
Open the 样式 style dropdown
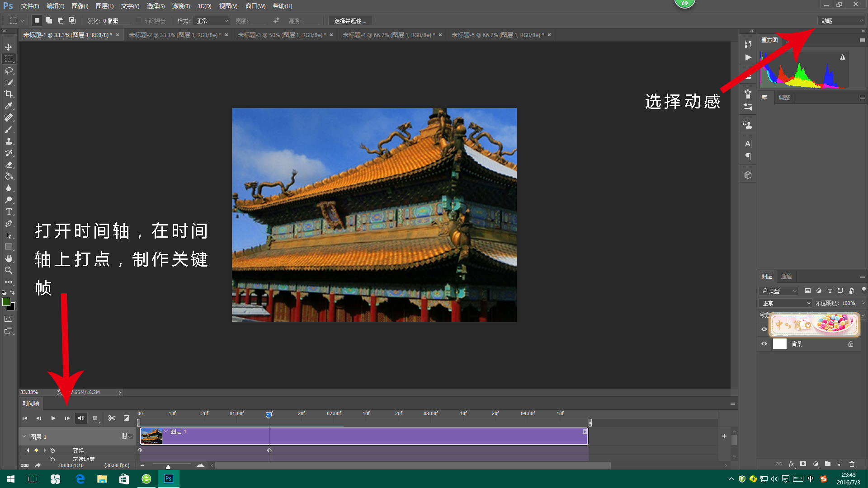coord(212,21)
